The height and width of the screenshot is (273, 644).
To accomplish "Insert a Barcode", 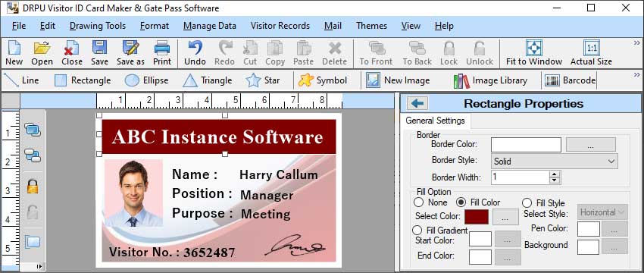I will 570,80.
